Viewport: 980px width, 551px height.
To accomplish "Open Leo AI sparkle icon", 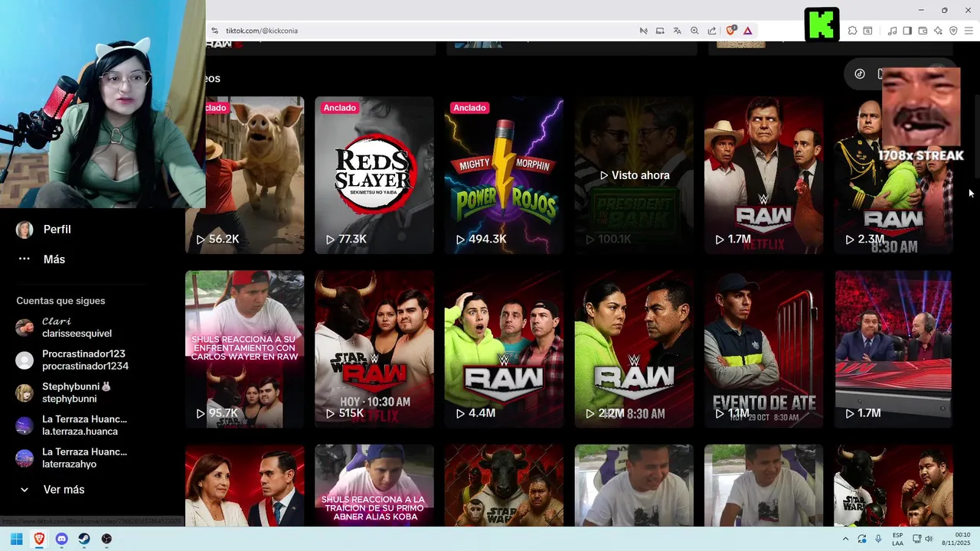I will coord(938,31).
